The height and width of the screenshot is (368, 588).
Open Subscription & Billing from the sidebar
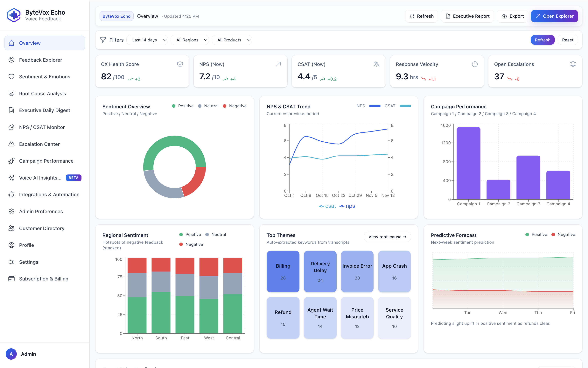[44, 279]
